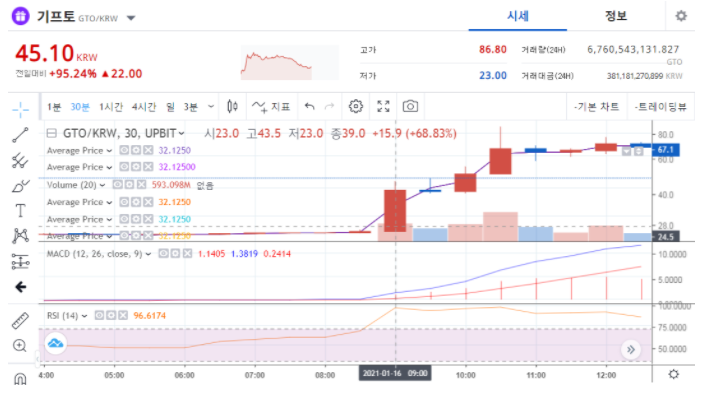Expand chevron of Average Price with orange 32.1250
The image size is (708, 401).
(x=109, y=202)
